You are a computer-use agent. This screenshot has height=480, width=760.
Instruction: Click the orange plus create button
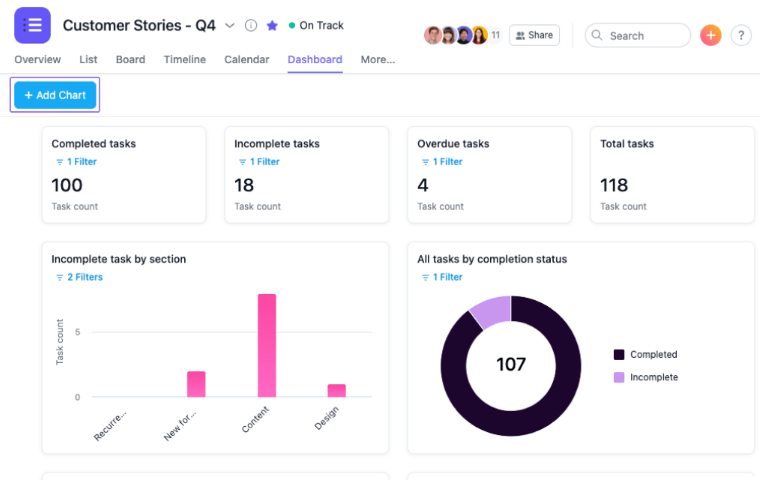click(711, 35)
